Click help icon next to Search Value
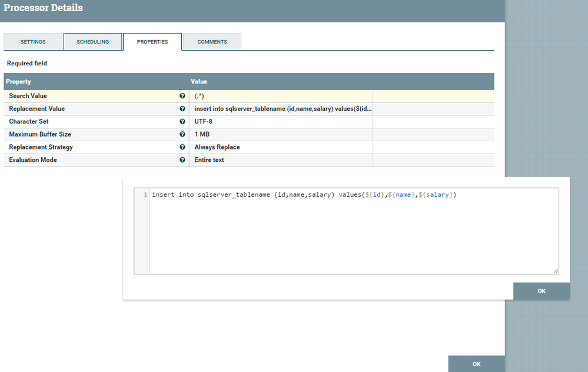This screenshot has width=588, height=372. coord(182,96)
